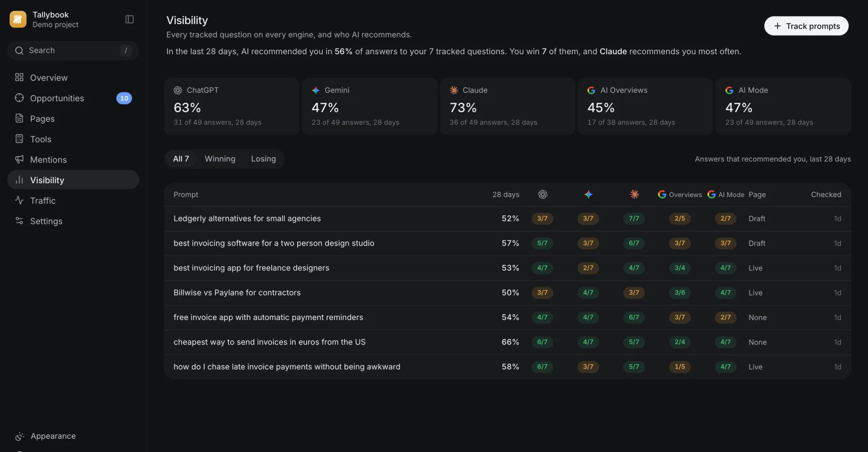Viewport: 868px width, 452px height.
Task: Open prompt 'Billwise vs Paylane for contractors'
Action: (x=237, y=293)
